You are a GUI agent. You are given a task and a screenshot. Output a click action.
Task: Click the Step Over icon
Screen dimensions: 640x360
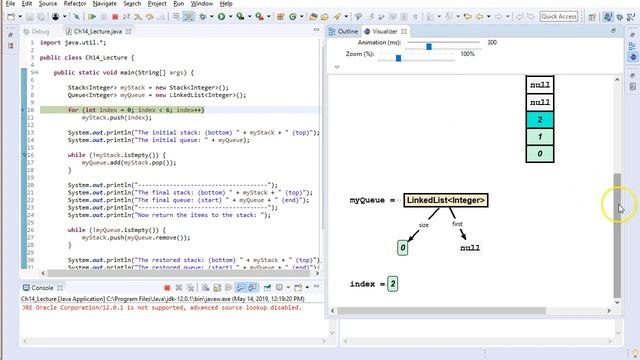pos(150,17)
